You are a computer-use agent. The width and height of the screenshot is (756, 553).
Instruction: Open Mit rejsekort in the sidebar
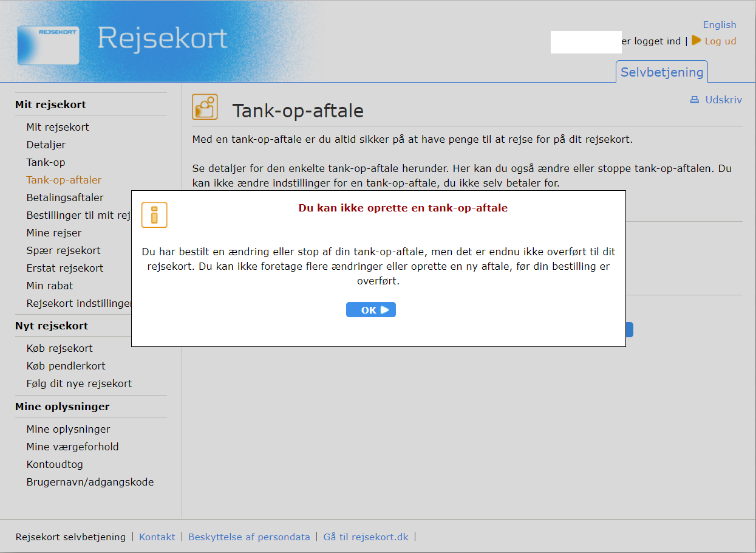(58, 127)
